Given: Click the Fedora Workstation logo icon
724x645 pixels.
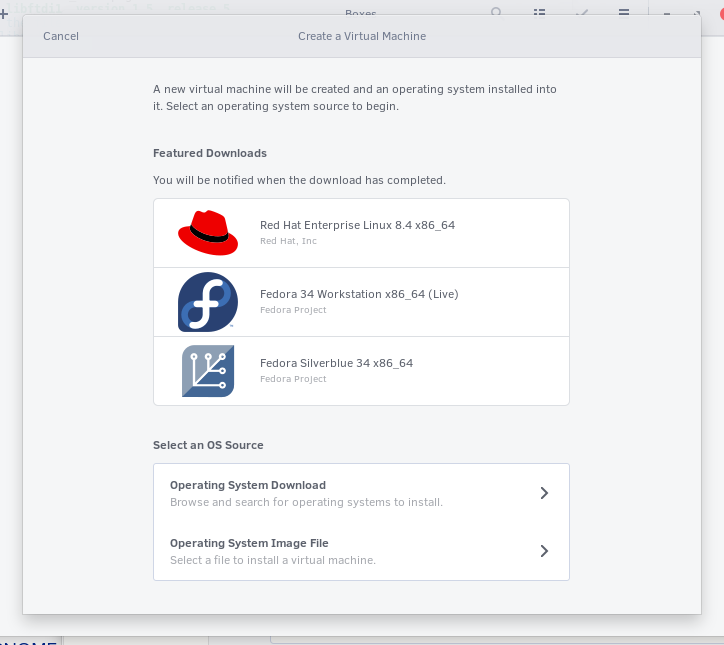Looking at the screenshot, I should pyautogui.click(x=208, y=302).
